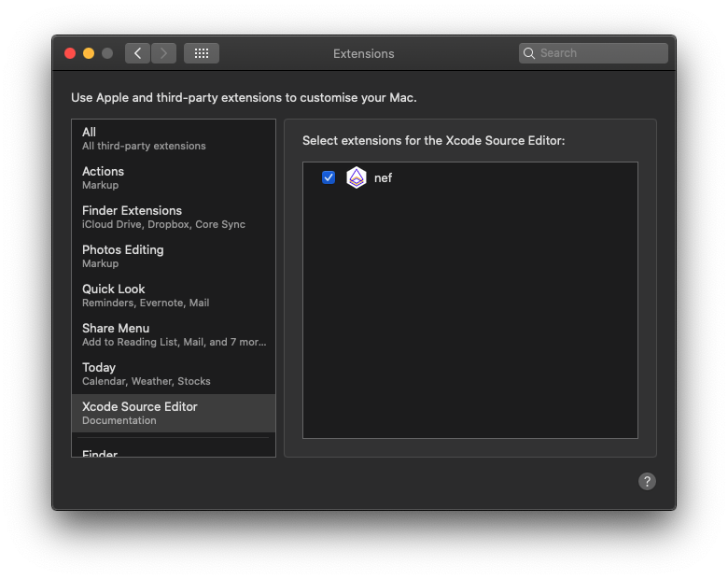The height and width of the screenshot is (579, 728).
Task: Select the Xcode Source Editor category
Action: [174, 413]
